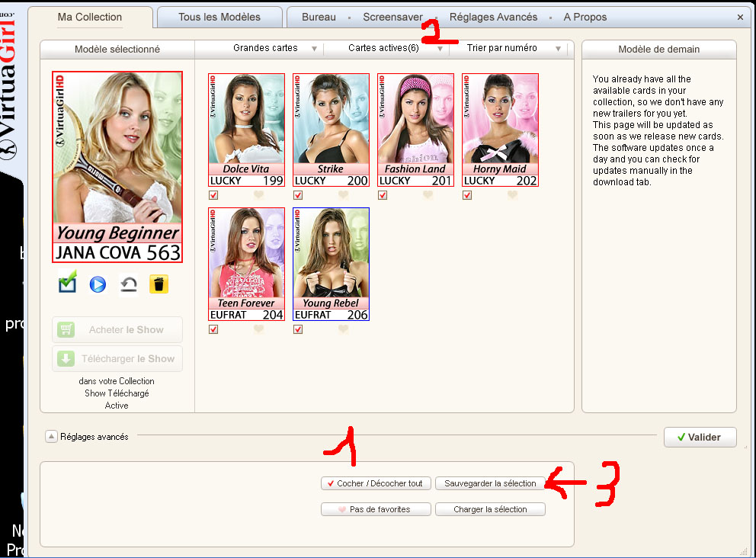This screenshot has height=558, width=756.
Task: Select the Dolce Vita card thumbnail
Action: [246, 130]
